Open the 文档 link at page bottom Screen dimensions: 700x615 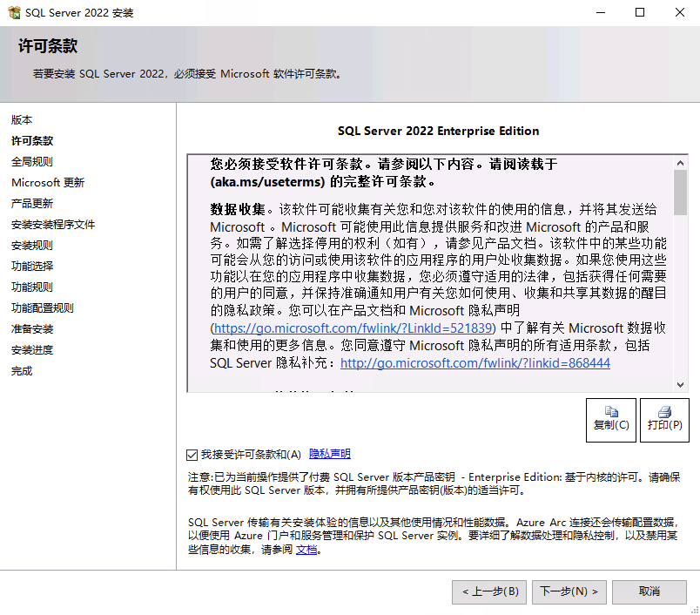306,550
